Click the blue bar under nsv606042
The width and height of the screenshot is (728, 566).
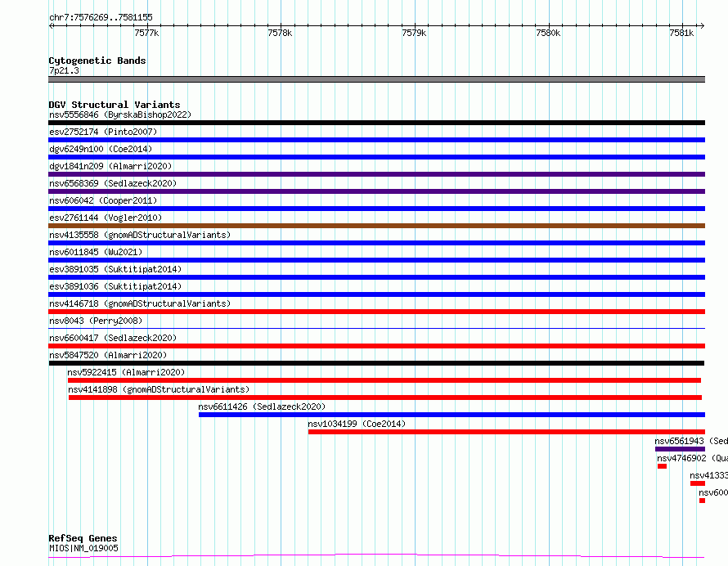(x=376, y=209)
